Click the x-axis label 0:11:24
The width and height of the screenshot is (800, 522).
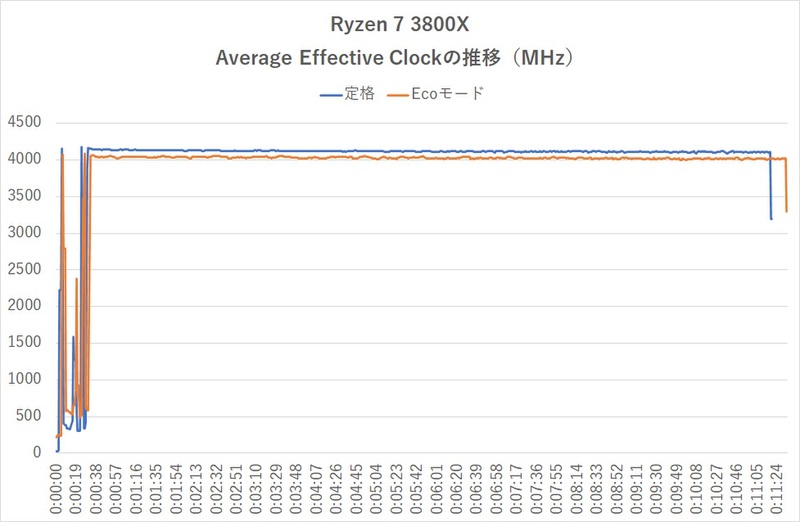(777, 489)
